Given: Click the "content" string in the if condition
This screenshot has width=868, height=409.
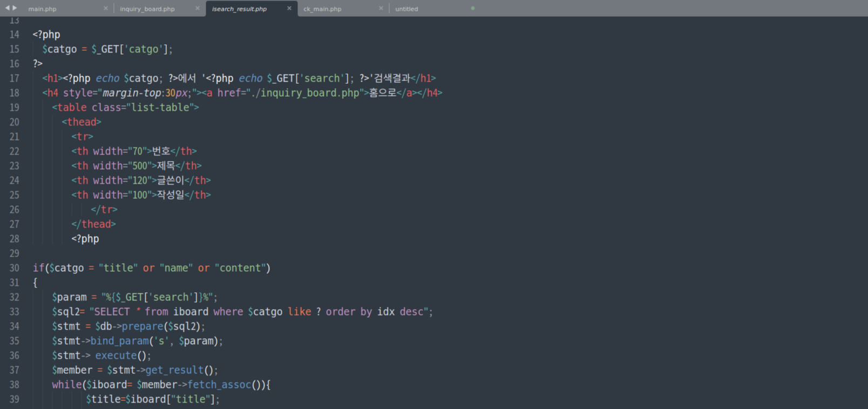Looking at the screenshot, I should (x=240, y=268).
